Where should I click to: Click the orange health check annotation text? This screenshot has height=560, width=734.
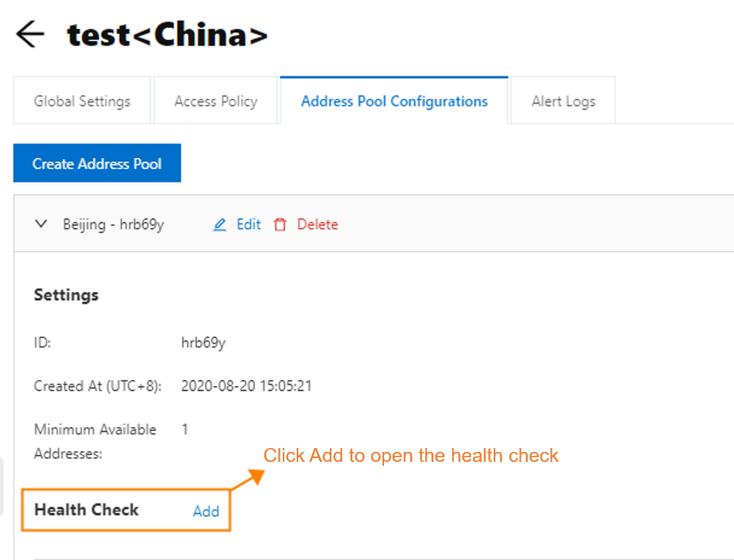410,455
